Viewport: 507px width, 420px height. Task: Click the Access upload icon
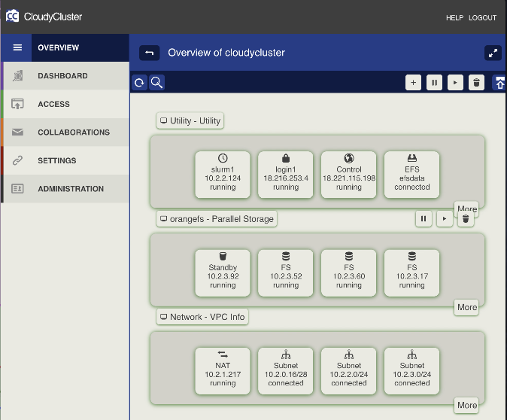coord(17,104)
